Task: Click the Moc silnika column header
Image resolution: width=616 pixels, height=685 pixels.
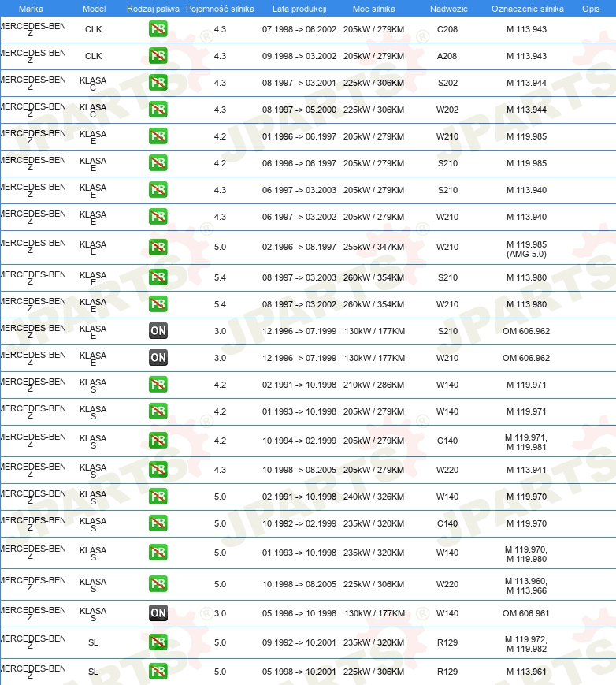Action: pos(373,9)
